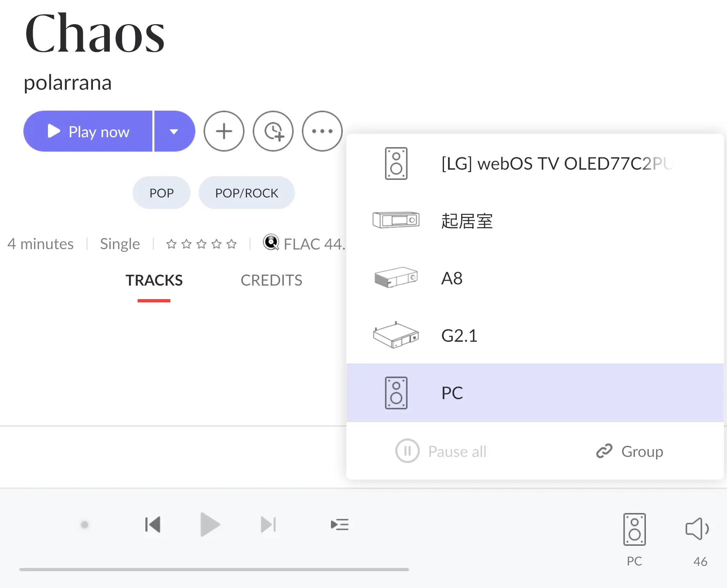
Task: Click the Group zones link
Action: pos(630,452)
